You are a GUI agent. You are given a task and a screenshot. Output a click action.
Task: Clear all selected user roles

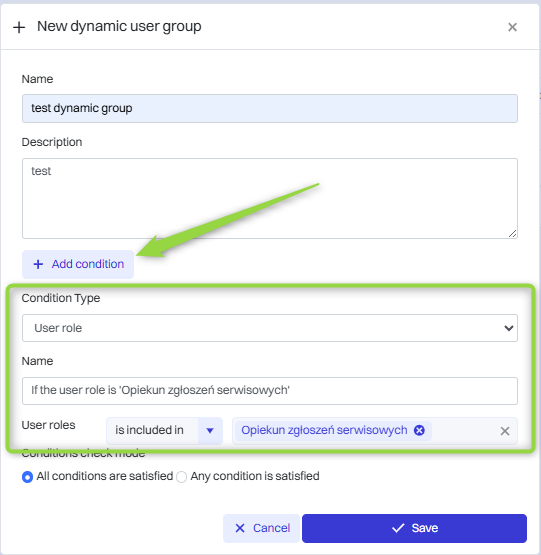[505, 431]
